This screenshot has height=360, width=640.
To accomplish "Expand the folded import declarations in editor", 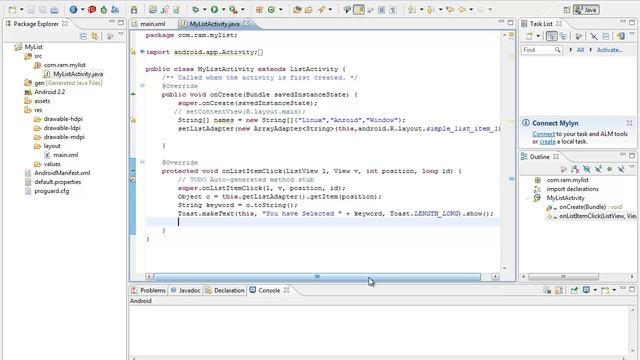I will click(142, 52).
